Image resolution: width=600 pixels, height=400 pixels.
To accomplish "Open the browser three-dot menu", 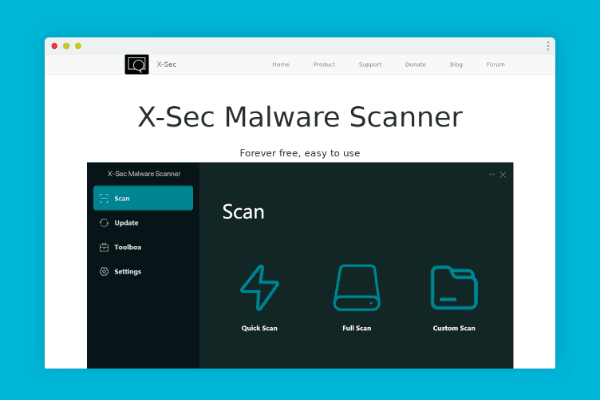I will 548,46.
